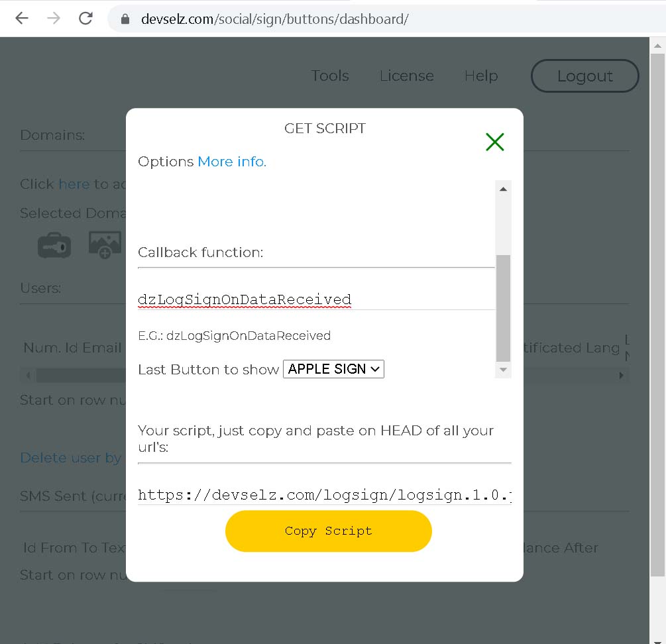The width and height of the screenshot is (666, 644).
Task: Open the More info link
Action: (232, 162)
